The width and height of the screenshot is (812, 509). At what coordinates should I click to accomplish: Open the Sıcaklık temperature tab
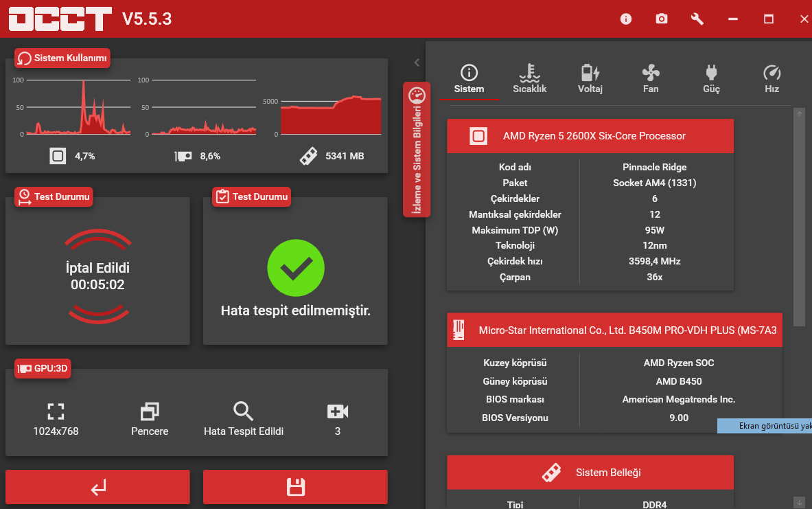(529, 79)
